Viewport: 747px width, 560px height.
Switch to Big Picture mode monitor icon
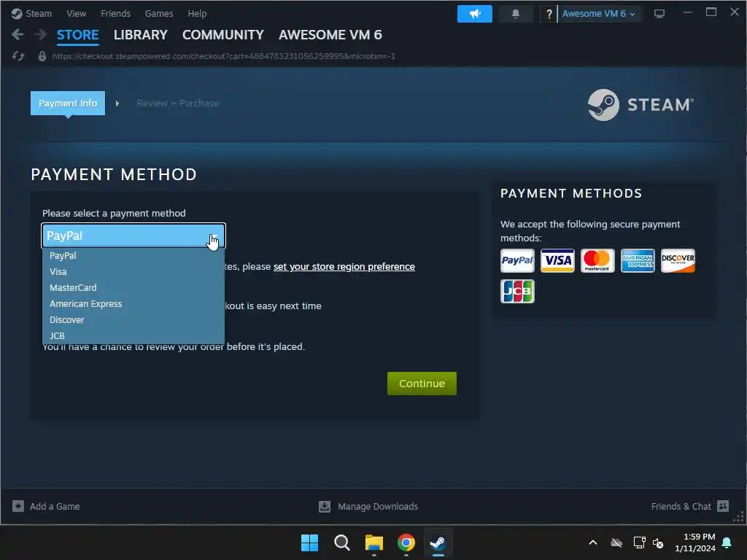pyautogui.click(x=659, y=14)
